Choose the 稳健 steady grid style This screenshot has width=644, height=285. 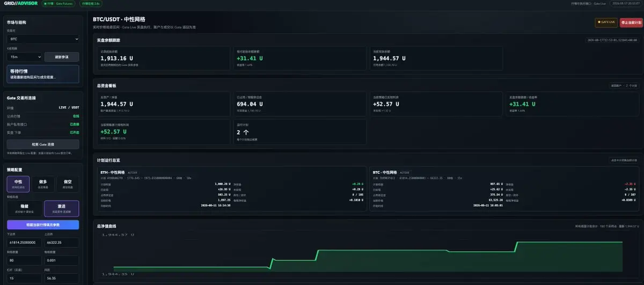(24, 208)
